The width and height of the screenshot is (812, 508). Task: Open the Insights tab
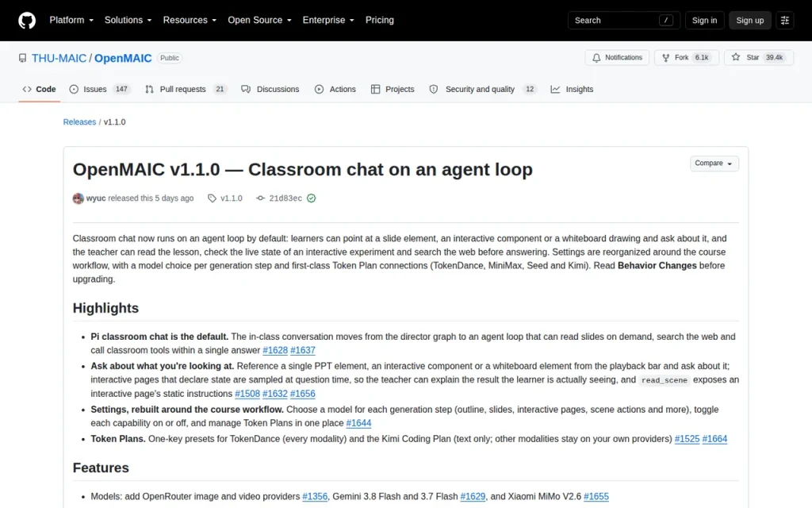[573, 89]
